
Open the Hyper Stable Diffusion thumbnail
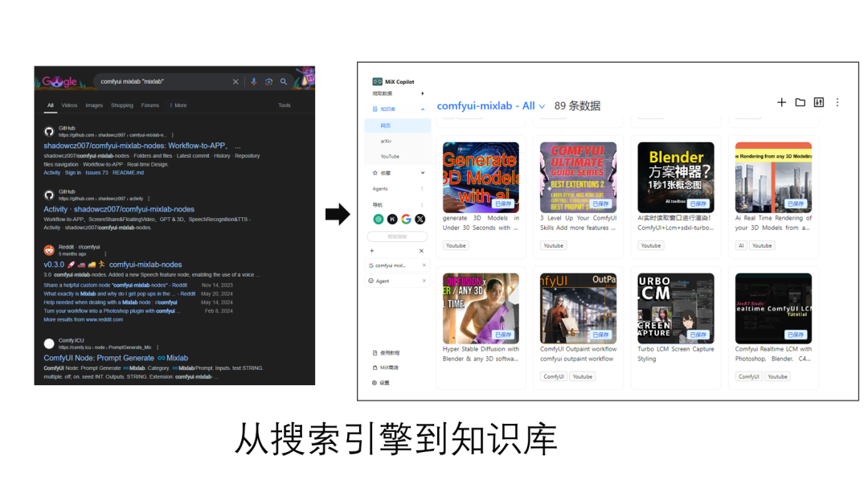coord(481,309)
